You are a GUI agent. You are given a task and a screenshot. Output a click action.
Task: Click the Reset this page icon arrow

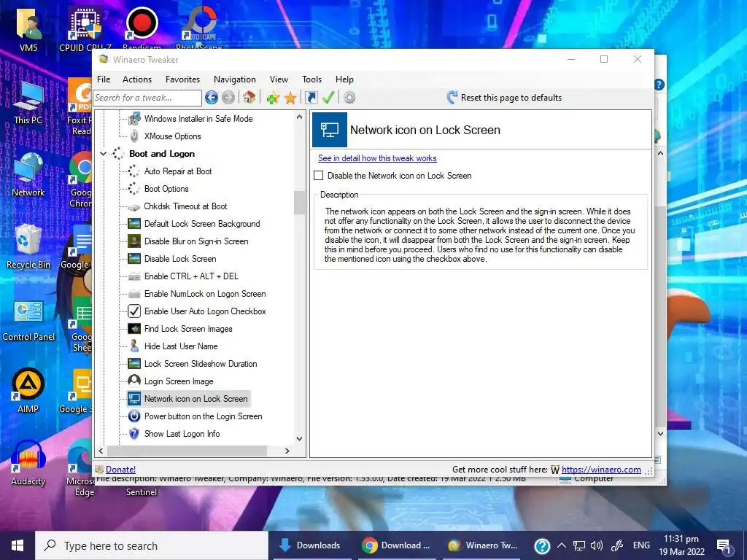point(452,98)
